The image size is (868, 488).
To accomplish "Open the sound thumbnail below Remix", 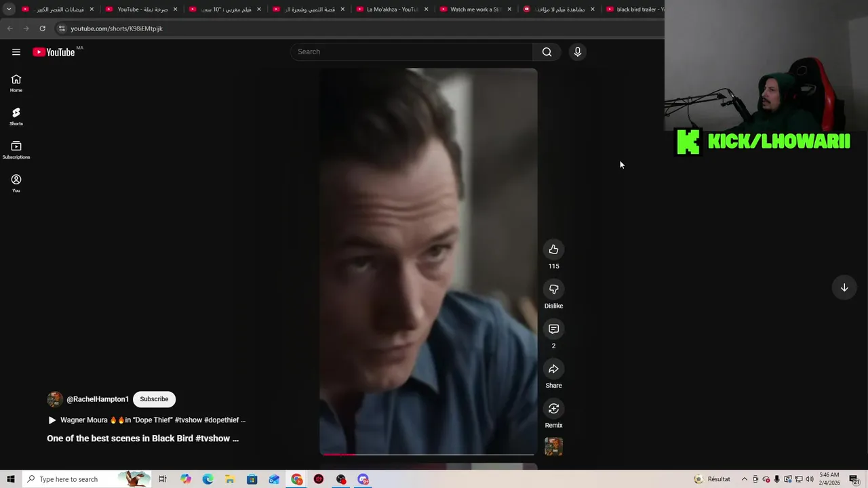I will (553, 447).
